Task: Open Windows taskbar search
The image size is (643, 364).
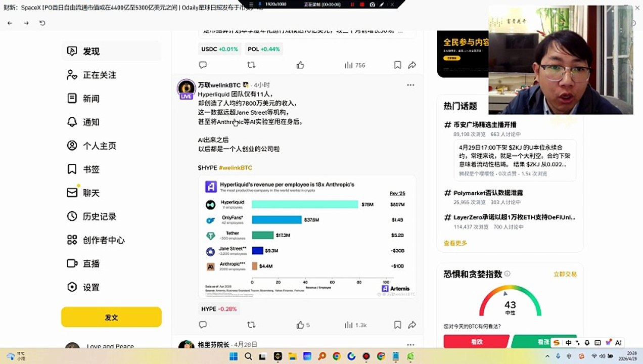Action: (x=248, y=356)
